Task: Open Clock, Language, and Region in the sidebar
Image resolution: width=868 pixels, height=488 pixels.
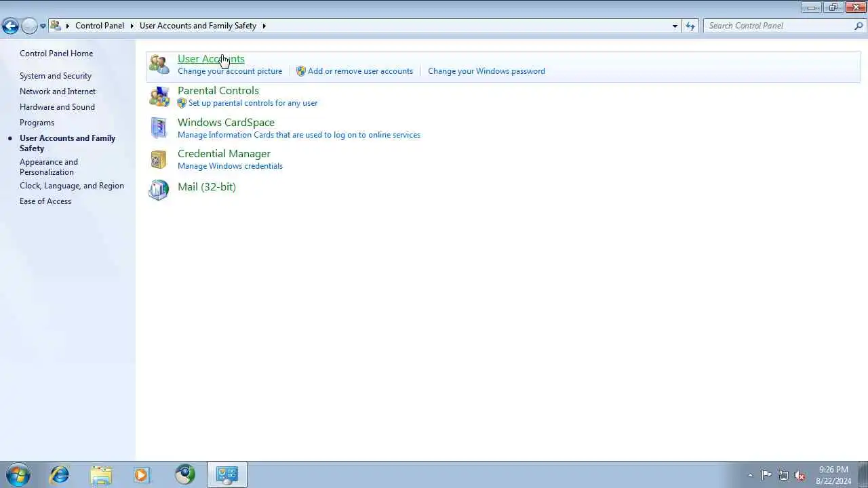Action: coord(72,186)
